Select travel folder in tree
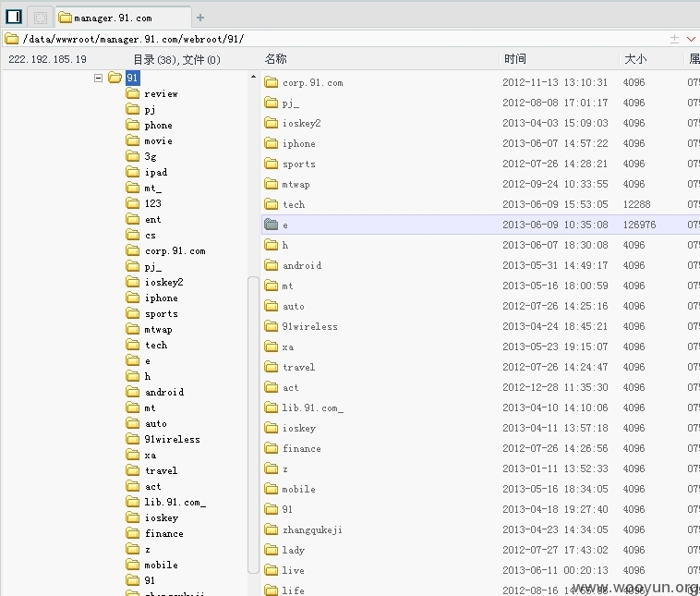The width and height of the screenshot is (700, 596). coord(161,471)
